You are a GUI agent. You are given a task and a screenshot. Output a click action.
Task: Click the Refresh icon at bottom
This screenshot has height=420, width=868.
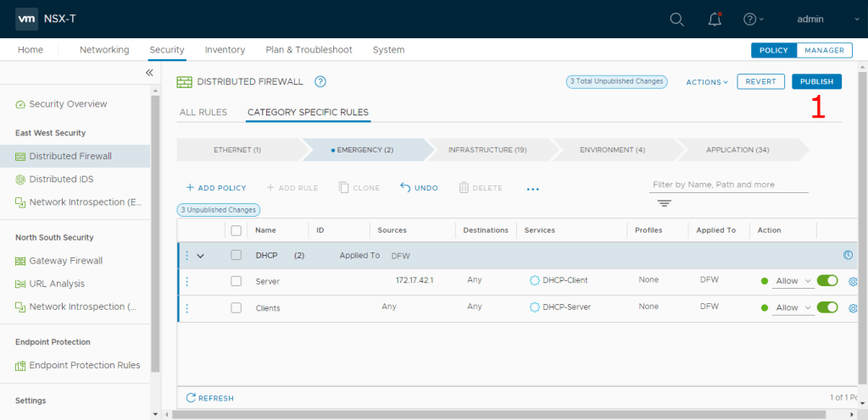click(x=192, y=398)
